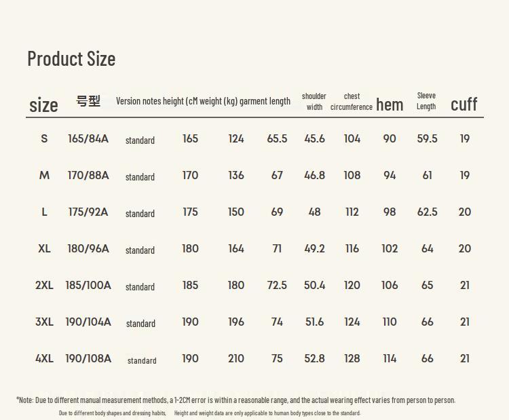
Task: Click the measurement error note at the bottom
Action: [x=235, y=400]
